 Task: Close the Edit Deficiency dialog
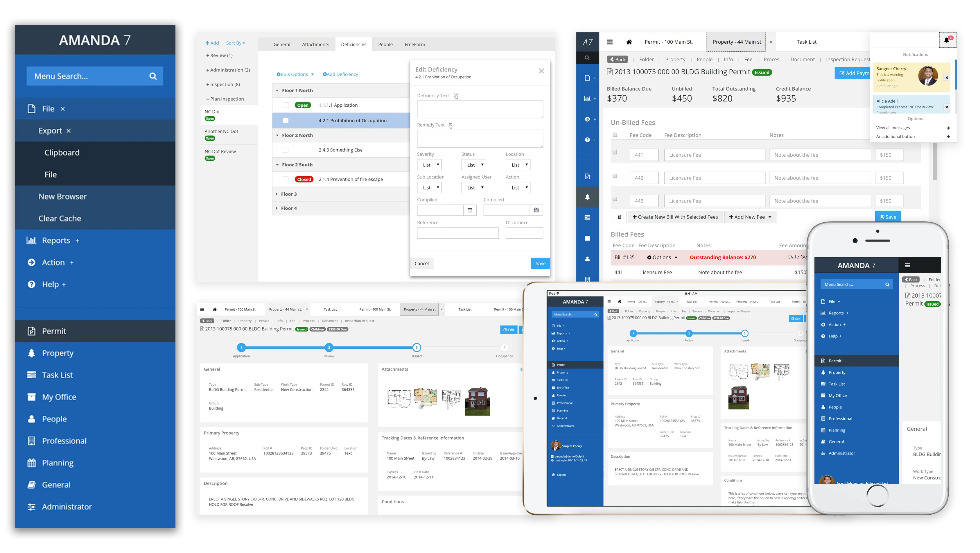point(541,71)
